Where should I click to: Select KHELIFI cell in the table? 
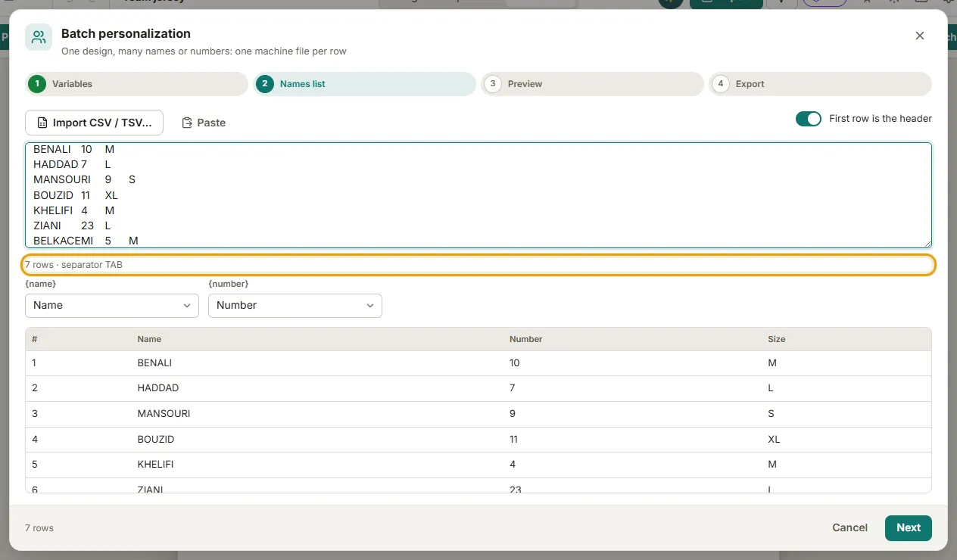[x=156, y=465]
